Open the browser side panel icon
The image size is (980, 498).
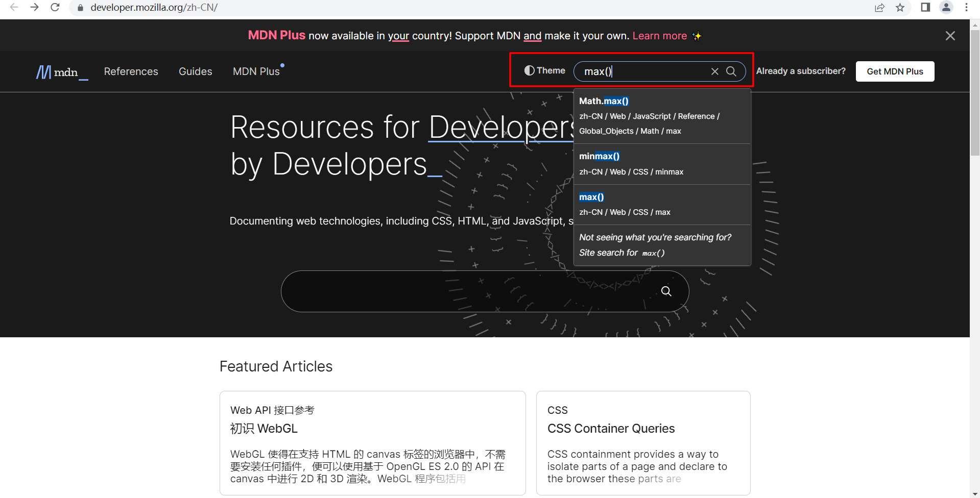click(x=925, y=7)
